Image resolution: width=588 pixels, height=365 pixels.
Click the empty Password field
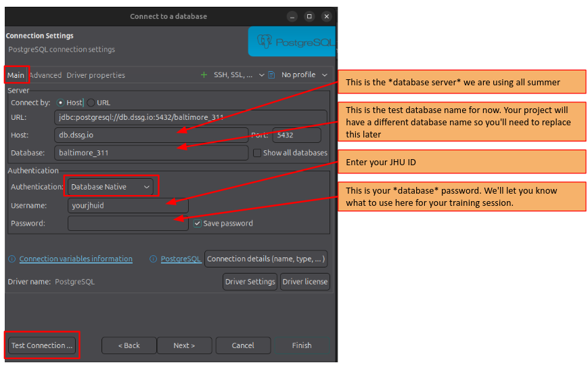[x=128, y=223]
